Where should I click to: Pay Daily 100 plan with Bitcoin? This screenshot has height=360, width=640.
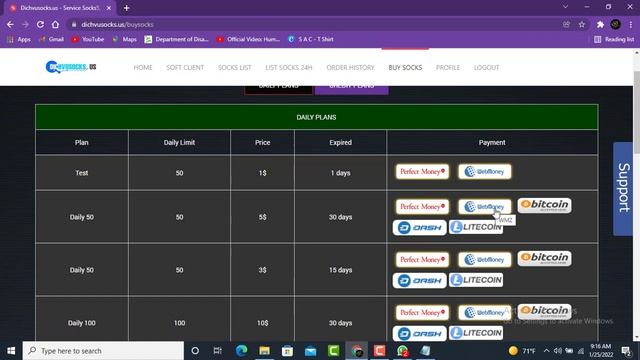544,311
